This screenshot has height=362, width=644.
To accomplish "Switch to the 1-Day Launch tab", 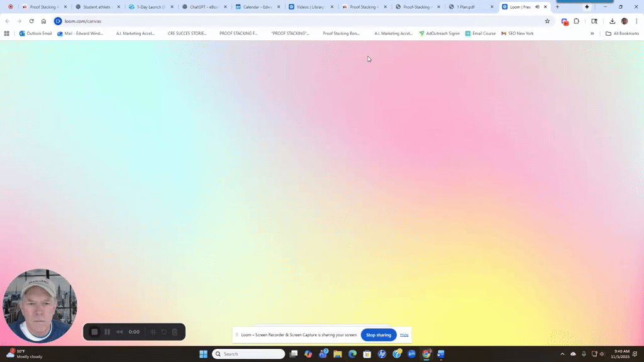I will [150, 7].
